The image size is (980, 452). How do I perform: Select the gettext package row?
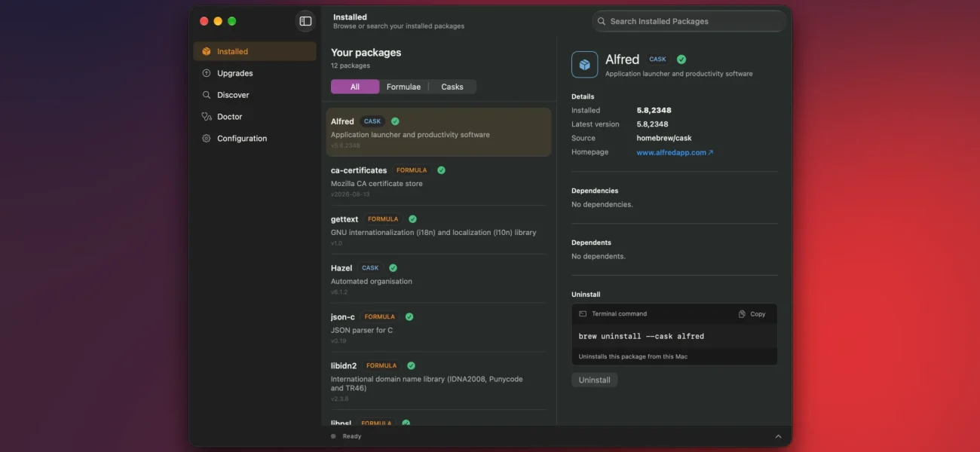point(439,230)
